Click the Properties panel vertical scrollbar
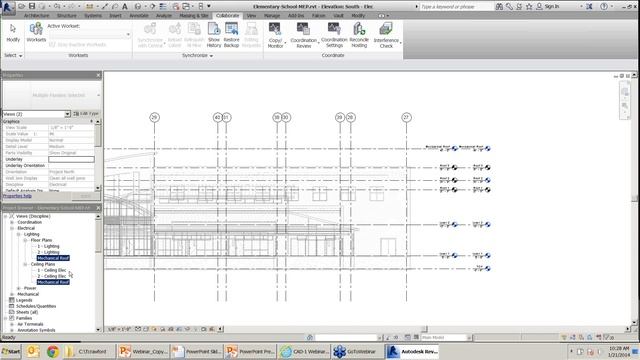 (98, 155)
